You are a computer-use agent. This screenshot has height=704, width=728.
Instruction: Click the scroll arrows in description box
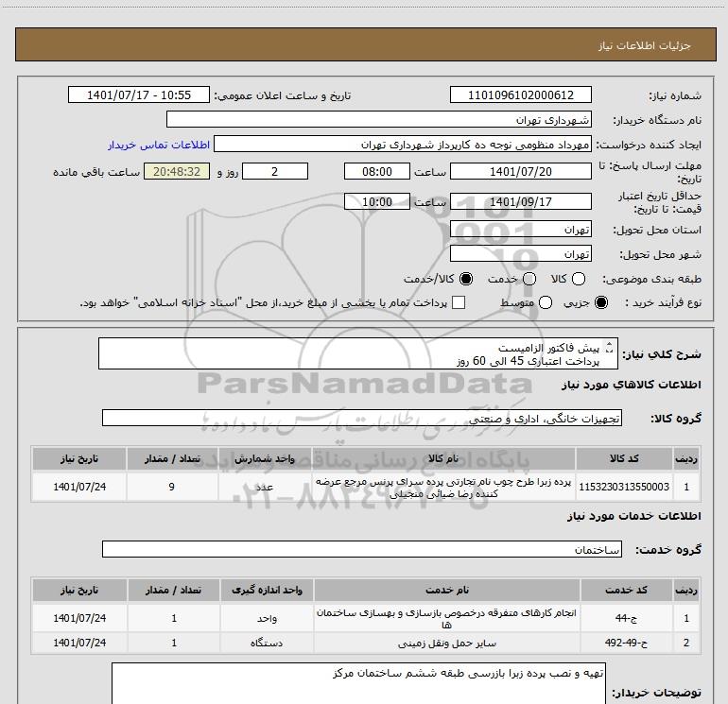(x=610, y=347)
